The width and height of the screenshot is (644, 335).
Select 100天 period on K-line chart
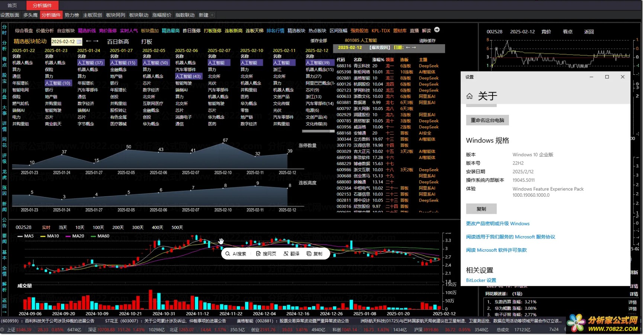[98, 228]
